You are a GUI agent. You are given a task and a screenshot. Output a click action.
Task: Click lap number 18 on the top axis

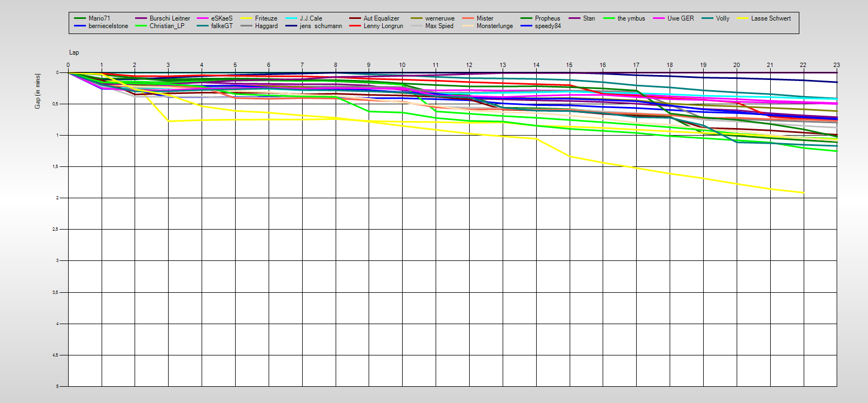[670, 65]
